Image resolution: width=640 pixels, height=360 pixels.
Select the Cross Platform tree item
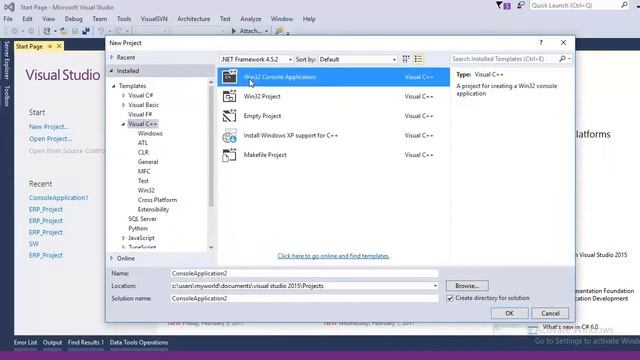click(157, 200)
